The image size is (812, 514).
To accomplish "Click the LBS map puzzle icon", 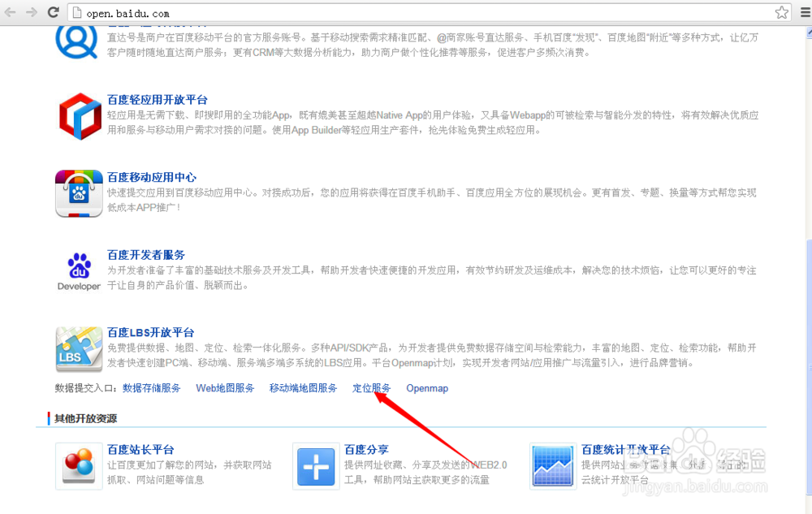I will [x=79, y=349].
